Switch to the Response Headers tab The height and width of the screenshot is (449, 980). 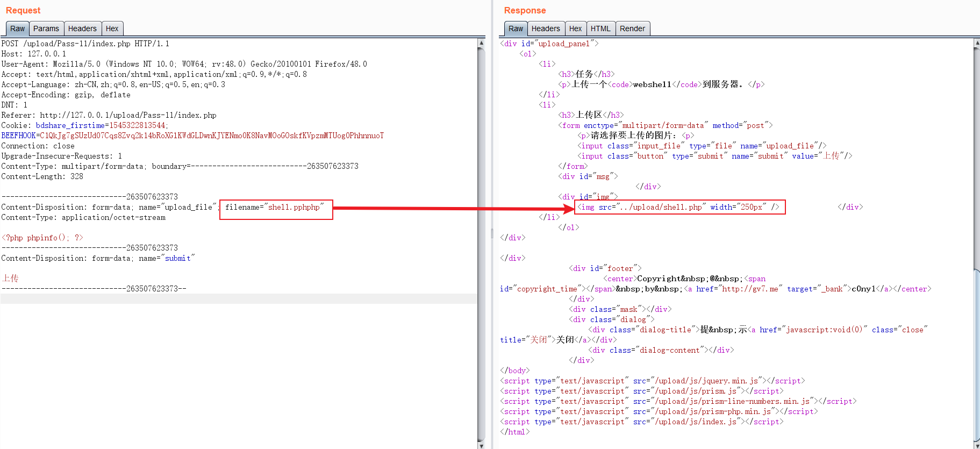tap(546, 28)
